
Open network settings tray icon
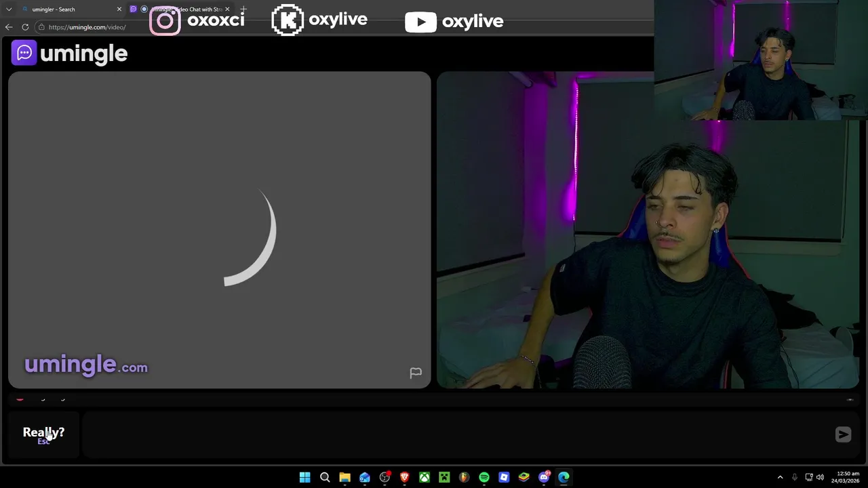tap(809, 477)
